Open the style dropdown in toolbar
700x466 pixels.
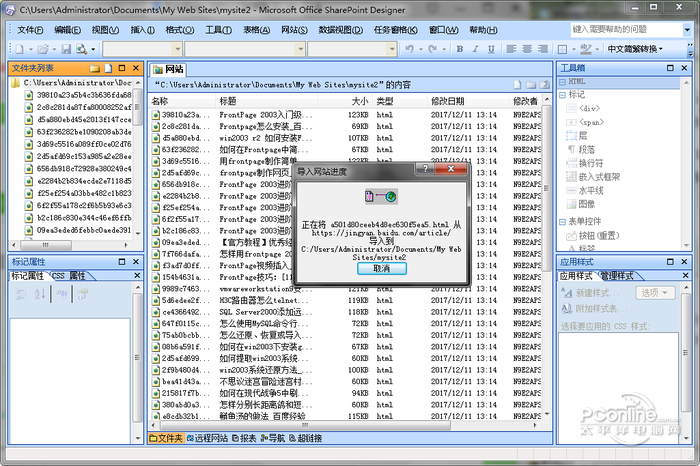(178, 49)
